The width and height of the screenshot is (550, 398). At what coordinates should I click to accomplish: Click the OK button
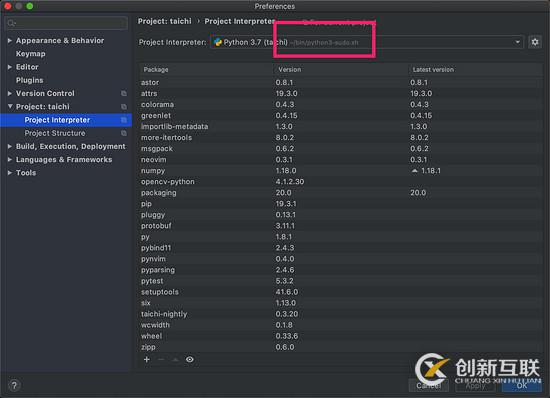[x=522, y=385]
